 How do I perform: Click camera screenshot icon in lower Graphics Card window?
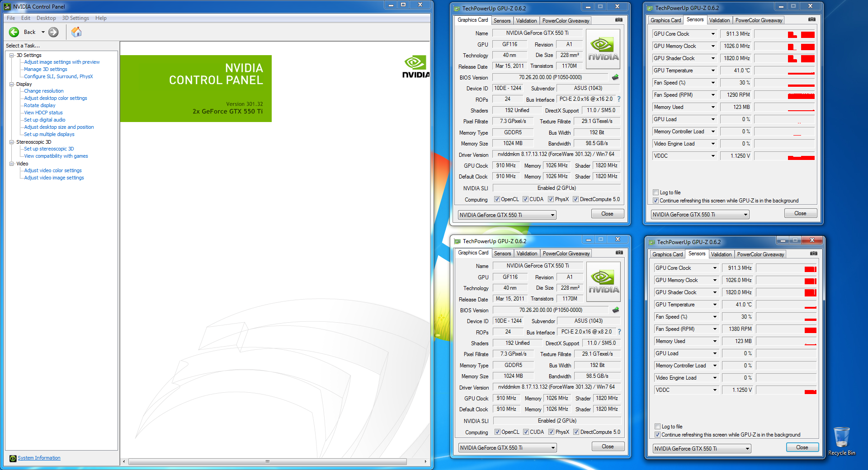[x=619, y=253]
